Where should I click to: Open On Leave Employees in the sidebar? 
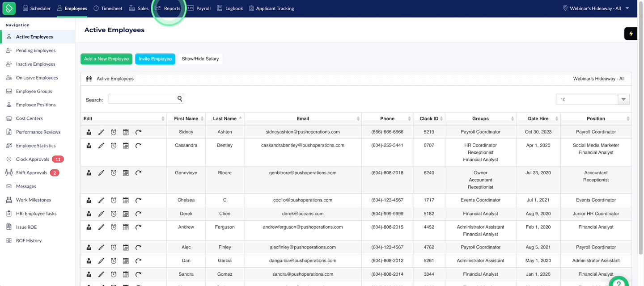click(x=37, y=78)
